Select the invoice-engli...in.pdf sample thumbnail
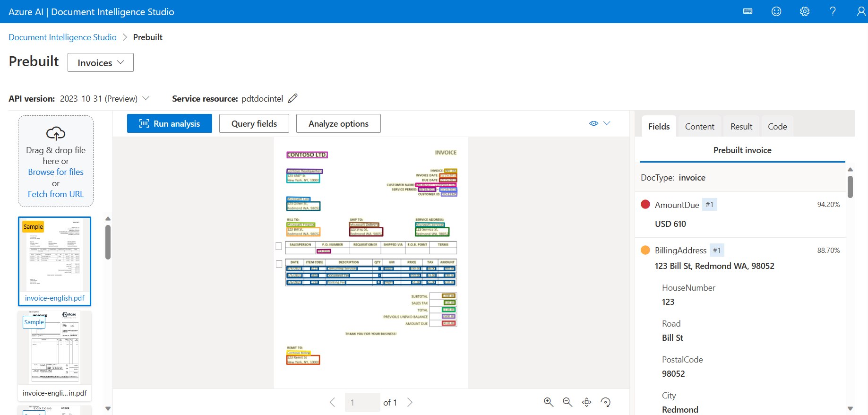Viewport: 868px width, 415px height. pyautogui.click(x=55, y=355)
